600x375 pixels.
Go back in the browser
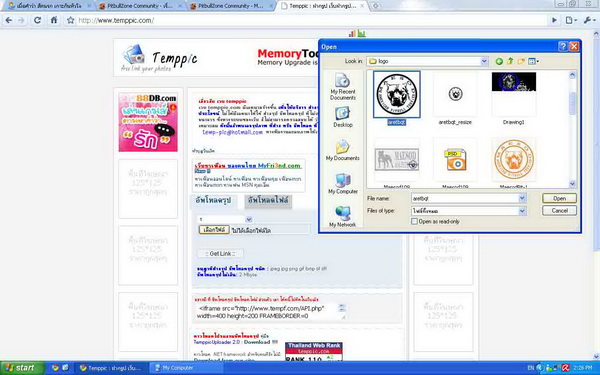(8, 20)
